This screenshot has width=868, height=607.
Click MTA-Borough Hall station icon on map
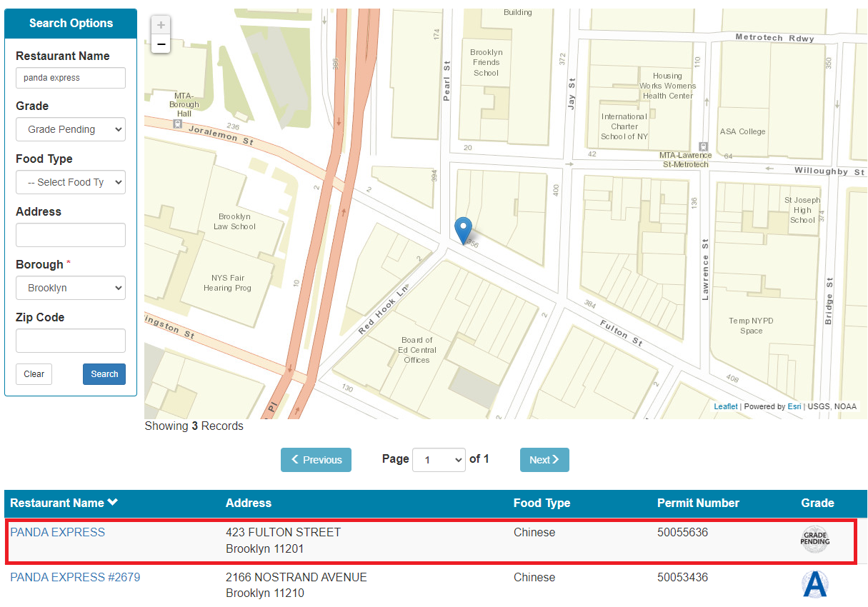pyautogui.click(x=176, y=123)
